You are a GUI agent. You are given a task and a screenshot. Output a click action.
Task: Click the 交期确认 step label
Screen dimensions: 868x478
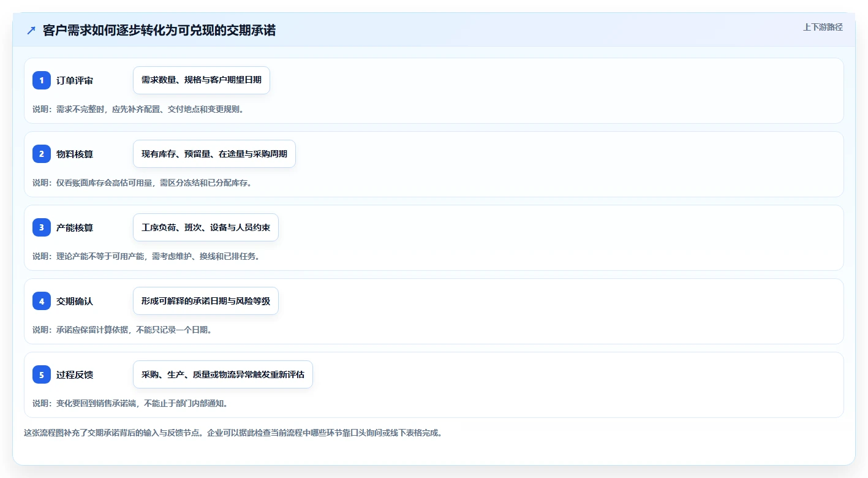pyautogui.click(x=75, y=301)
